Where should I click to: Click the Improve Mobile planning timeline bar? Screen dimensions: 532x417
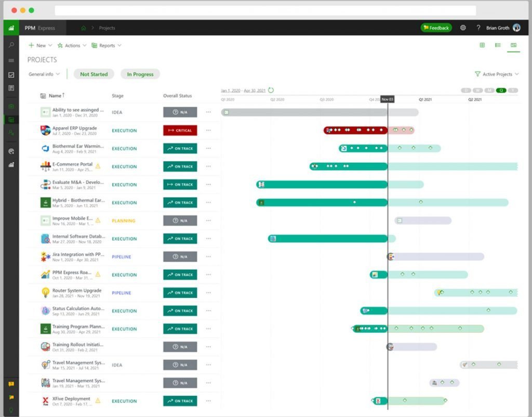(423, 220)
